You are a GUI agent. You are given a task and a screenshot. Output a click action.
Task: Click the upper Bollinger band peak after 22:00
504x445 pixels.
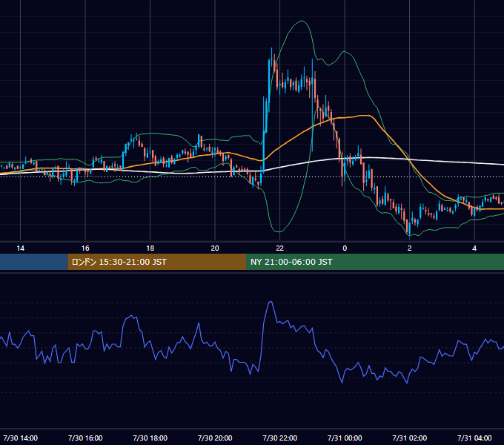(x=302, y=21)
